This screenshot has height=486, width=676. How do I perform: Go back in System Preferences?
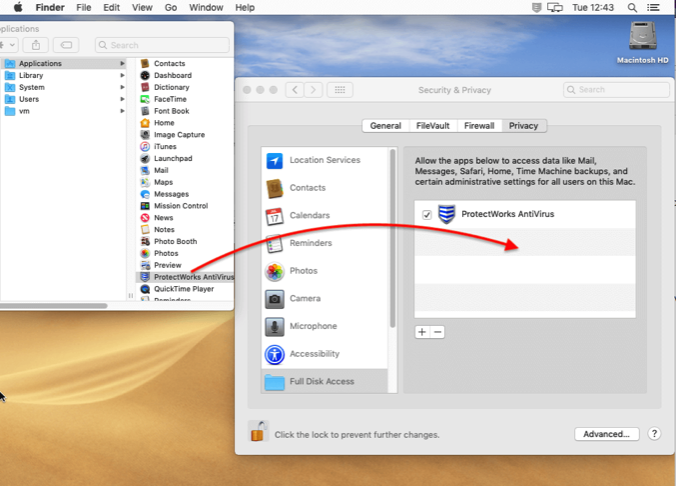295,90
